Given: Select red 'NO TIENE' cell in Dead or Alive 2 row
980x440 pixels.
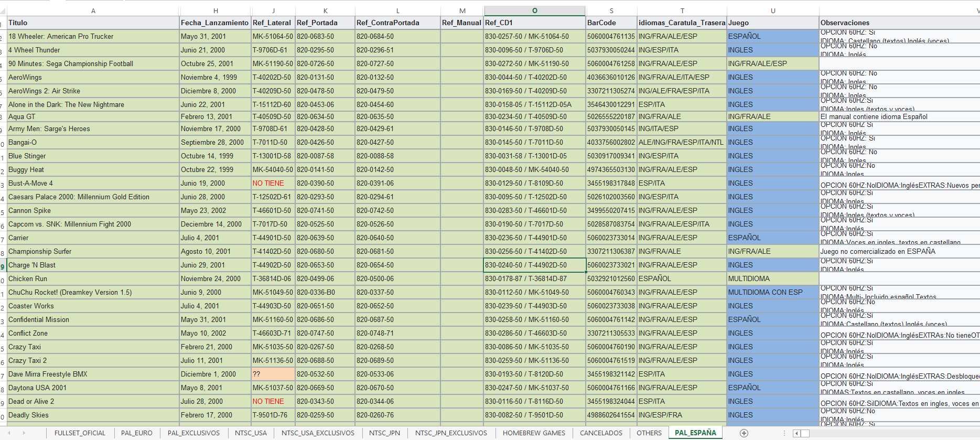Looking at the screenshot, I should tap(273, 401).
